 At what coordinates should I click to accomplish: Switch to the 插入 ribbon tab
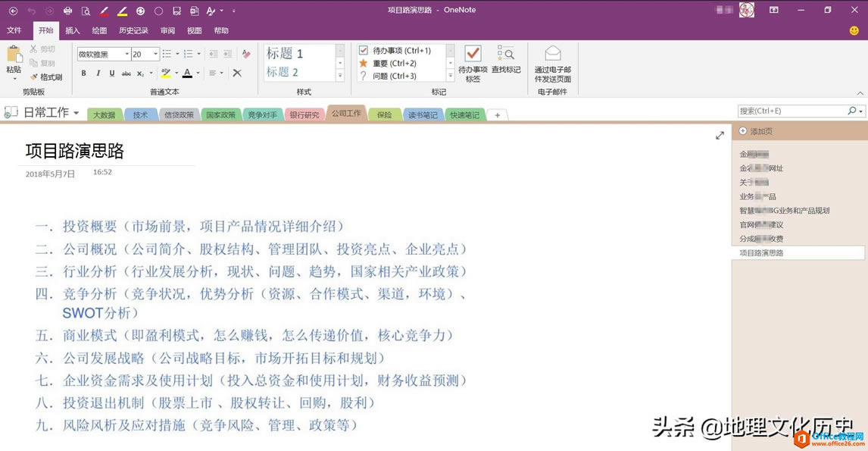coord(71,30)
